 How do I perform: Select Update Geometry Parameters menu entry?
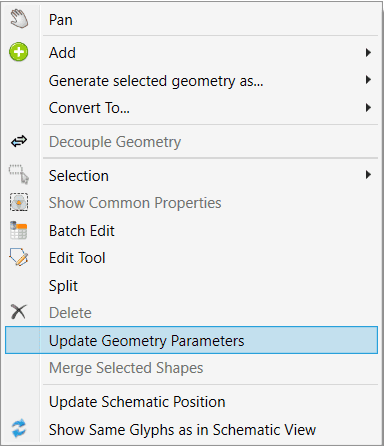coord(191,340)
